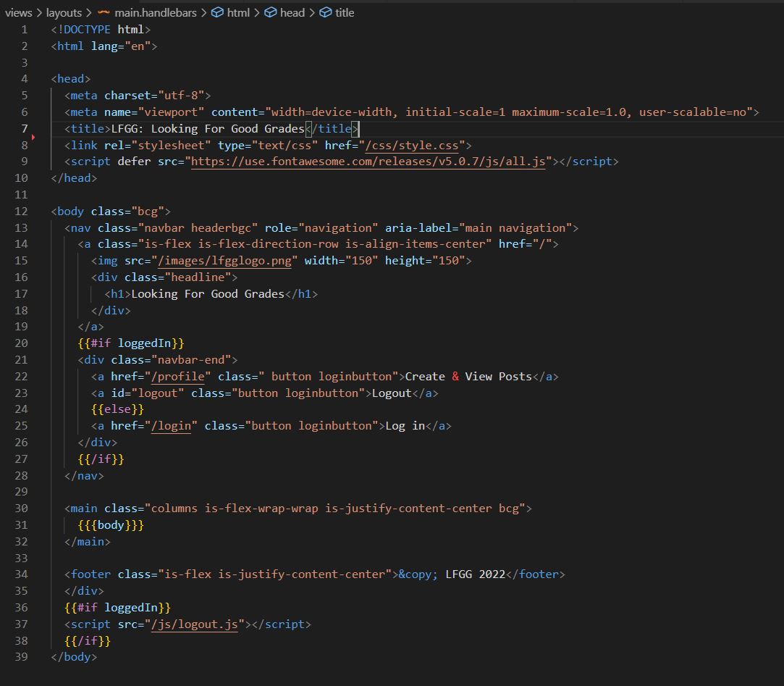
Task: Click the '{{{body}}}' expression on line 31
Action: click(x=111, y=525)
